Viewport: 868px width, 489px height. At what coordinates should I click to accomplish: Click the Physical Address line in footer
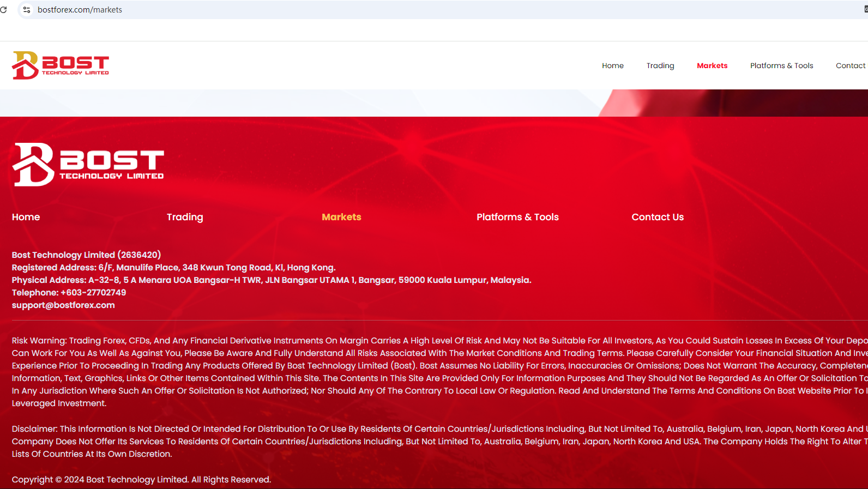tap(272, 280)
